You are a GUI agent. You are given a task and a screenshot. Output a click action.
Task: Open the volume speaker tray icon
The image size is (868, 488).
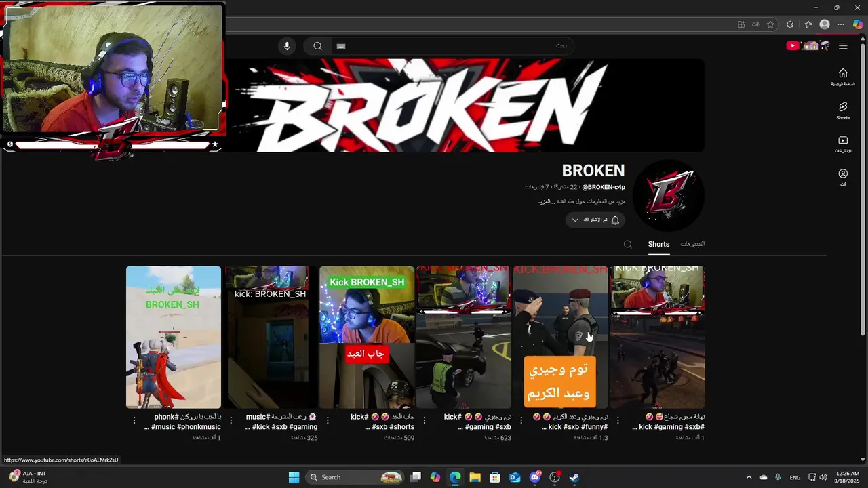pyautogui.click(x=823, y=477)
